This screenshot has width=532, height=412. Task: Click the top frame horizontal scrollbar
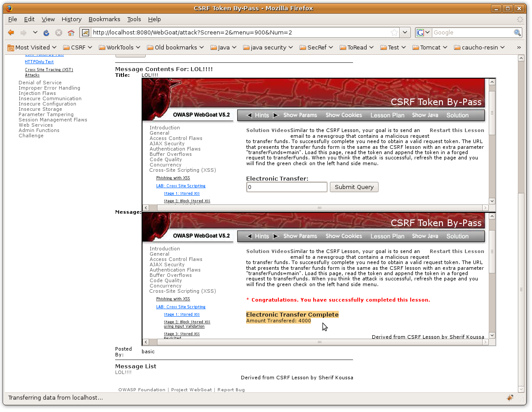pyautogui.click(x=319, y=208)
